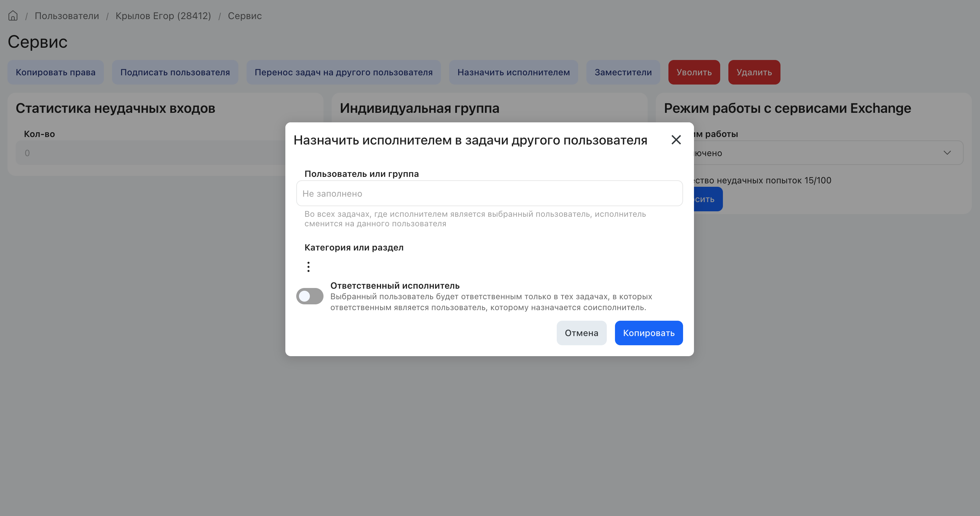Click the red Уволить button
This screenshot has width=980, height=516.
pyautogui.click(x=694, y=72)
